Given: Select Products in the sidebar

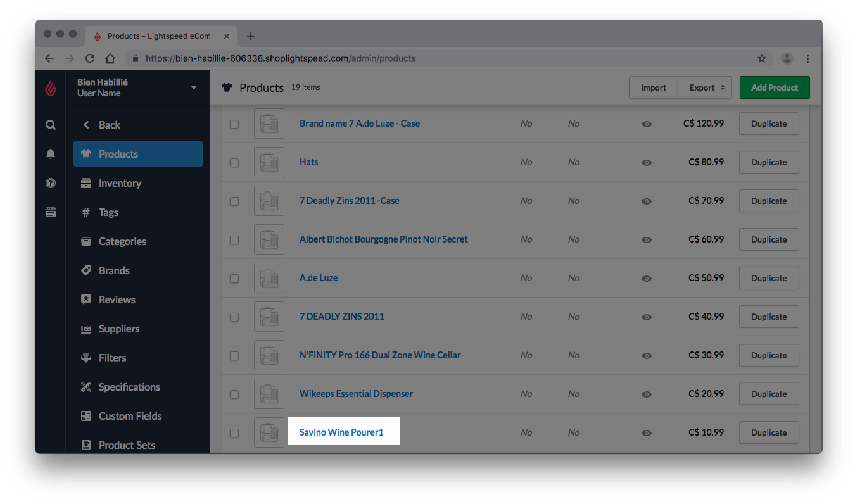Looking at the screenshot, I should [x=138, y=154].
